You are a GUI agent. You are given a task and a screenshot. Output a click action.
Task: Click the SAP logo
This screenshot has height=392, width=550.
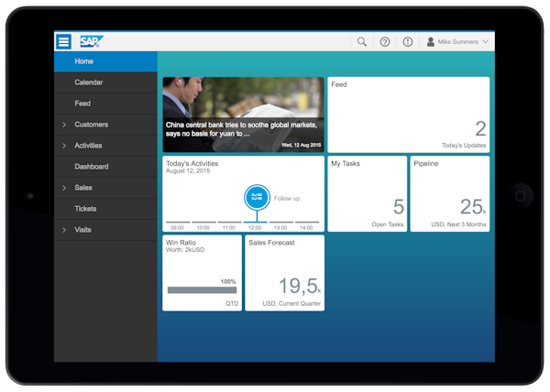[x=92, y=41]
